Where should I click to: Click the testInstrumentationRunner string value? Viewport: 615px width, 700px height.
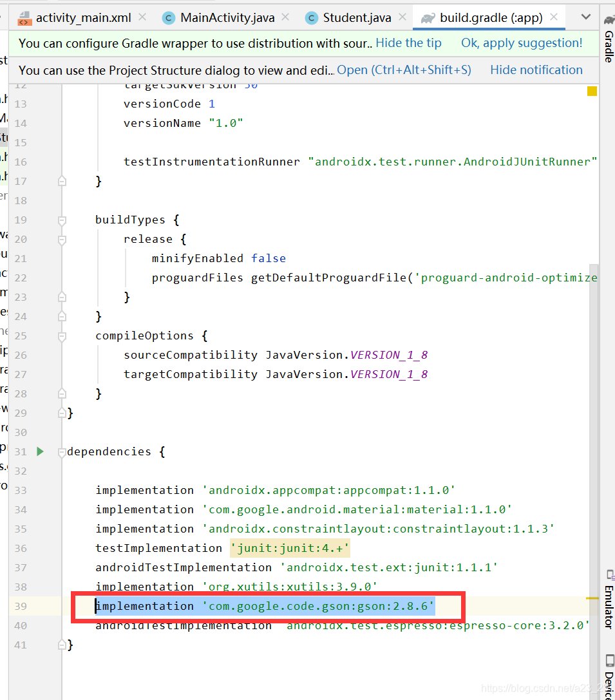point(453,162)
